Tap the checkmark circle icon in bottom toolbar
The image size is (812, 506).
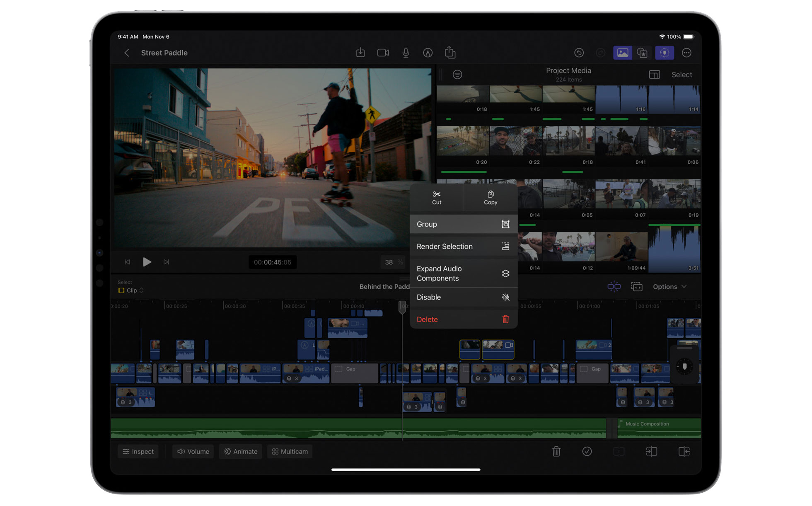point(587,451)
